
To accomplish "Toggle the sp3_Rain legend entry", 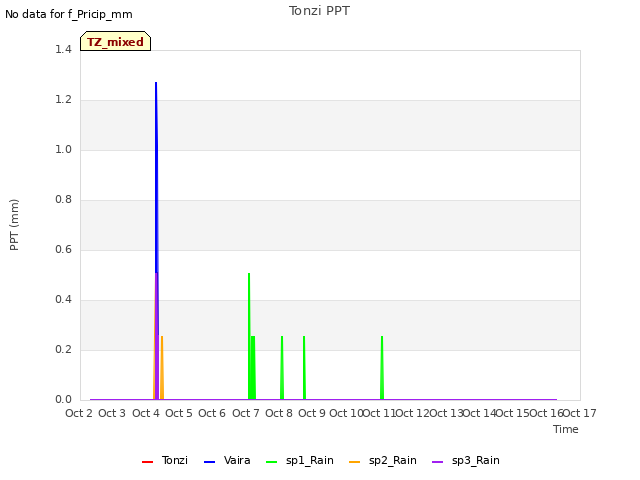I will 466,460.
